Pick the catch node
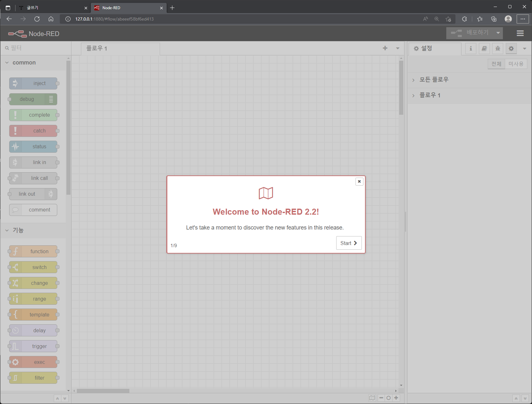The height and width of the screenshot is (404, 532). click(33, 131)
